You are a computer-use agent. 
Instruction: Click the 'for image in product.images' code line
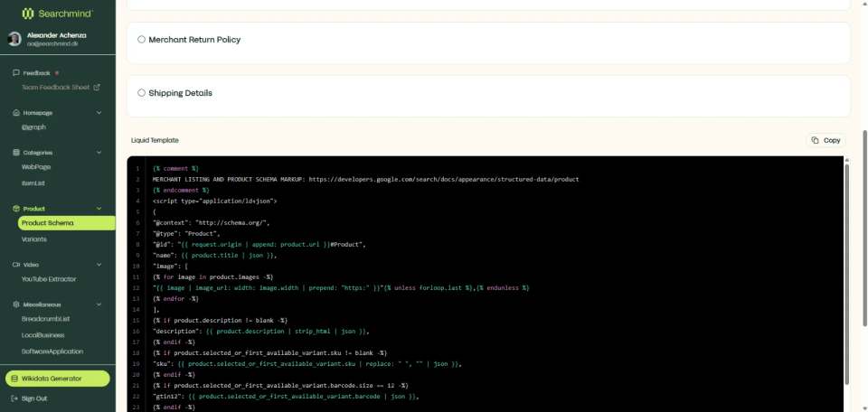tap(213, 277)
